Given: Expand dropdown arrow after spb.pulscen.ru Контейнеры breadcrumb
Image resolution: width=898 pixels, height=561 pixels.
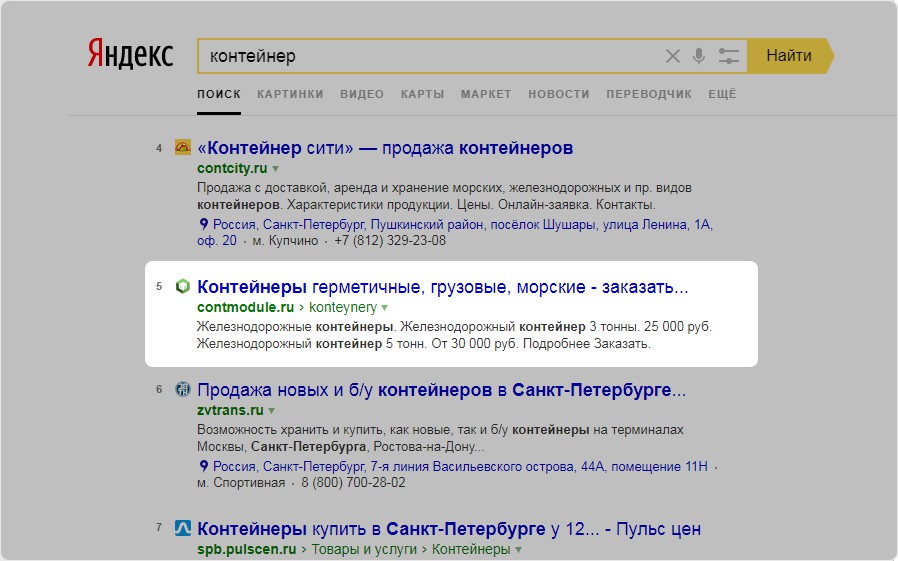Looking at the screenshot, I should coord(518,550).
